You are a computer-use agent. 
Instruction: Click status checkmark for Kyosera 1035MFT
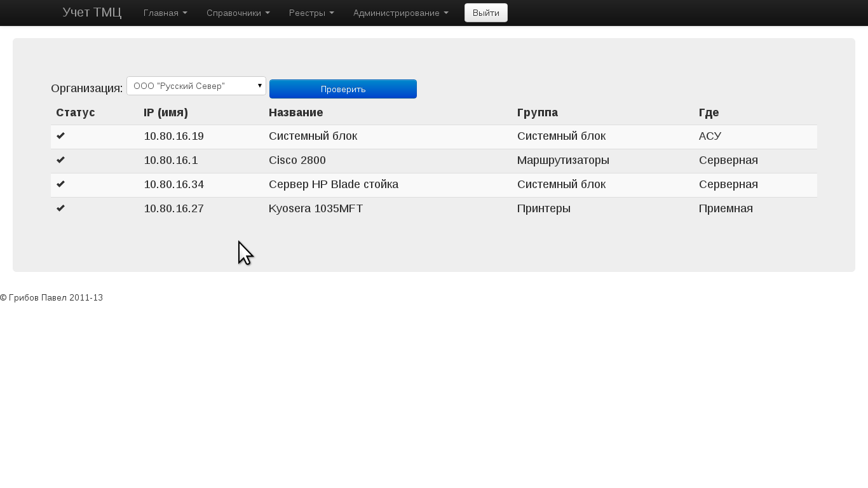click(60, 208)
